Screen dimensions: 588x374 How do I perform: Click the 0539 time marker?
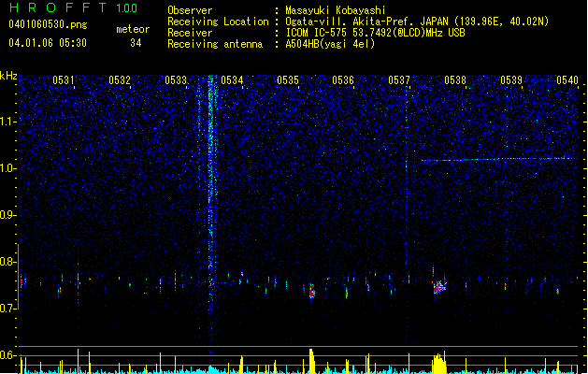click(511, 79)
